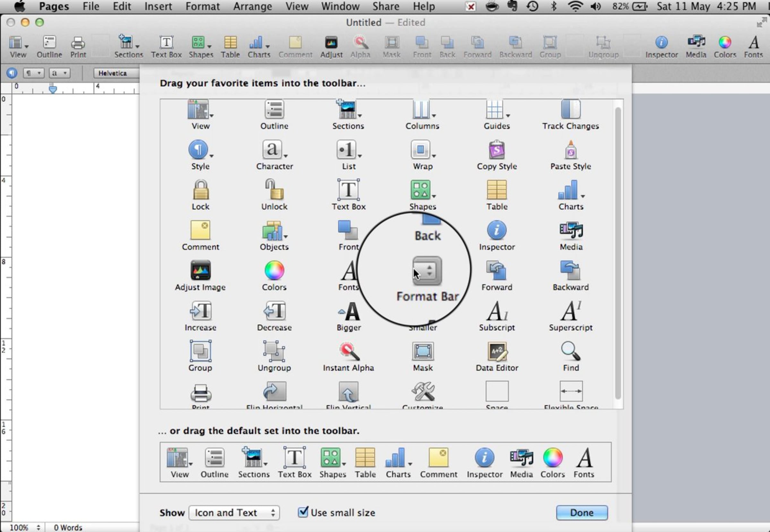Open the Show Icon and Text dropdown
The width and height of the screenshot is (770, 532).
pos(234,512)
